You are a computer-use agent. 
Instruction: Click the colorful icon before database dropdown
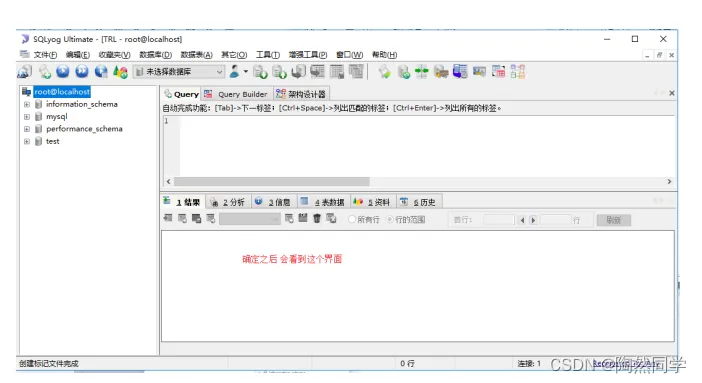point(120,72)
